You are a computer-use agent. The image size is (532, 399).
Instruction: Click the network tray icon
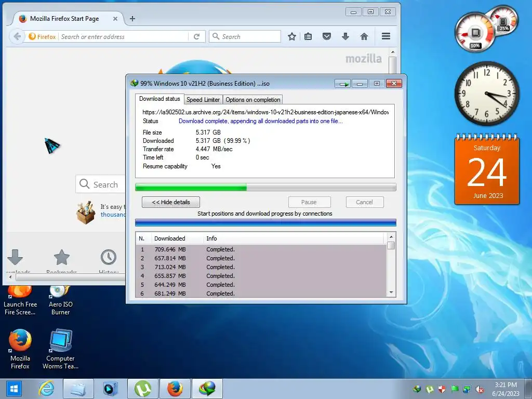(x=467, y=389)
